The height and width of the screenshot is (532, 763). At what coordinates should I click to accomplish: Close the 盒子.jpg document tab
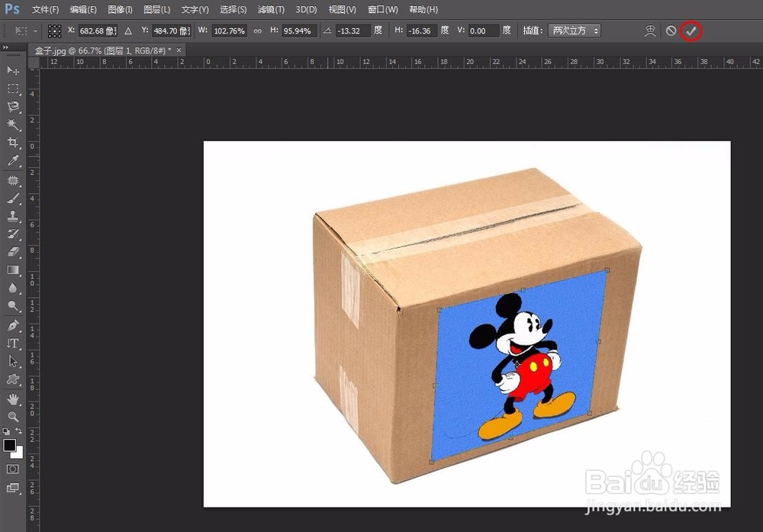[x=179, y=50]
